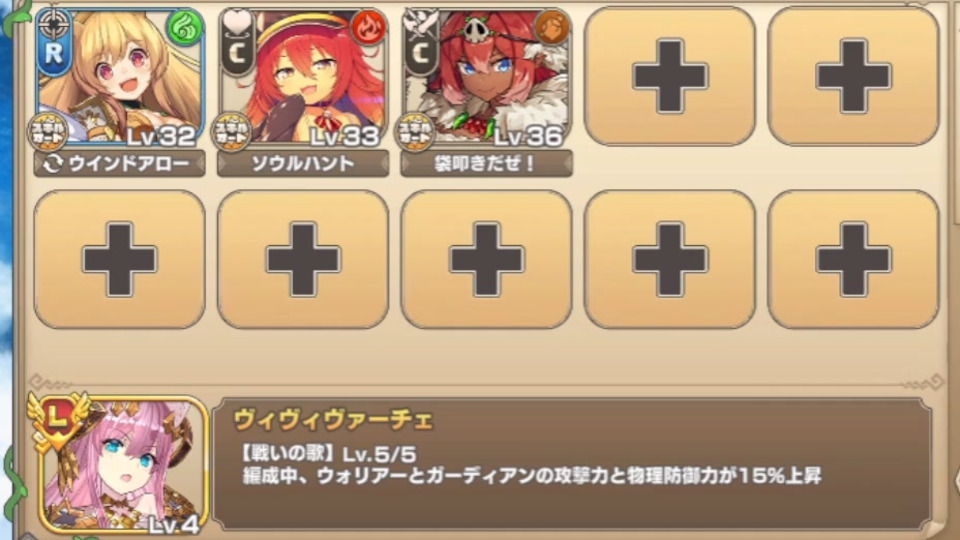Select the red-haired Lv33 character card
Image resolution: width=960 pixels, height=540 pixels.
tap(303, 77)
